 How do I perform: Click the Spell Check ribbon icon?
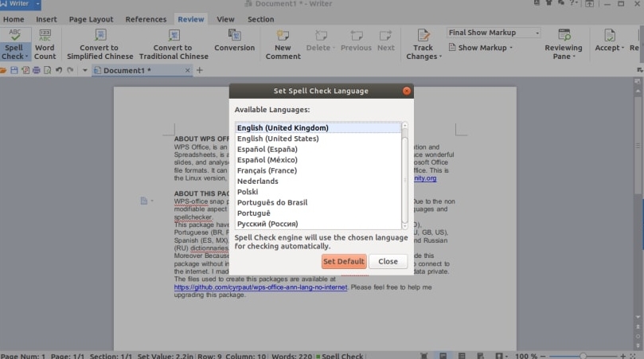pyautogui.click(x=14, y=37)
